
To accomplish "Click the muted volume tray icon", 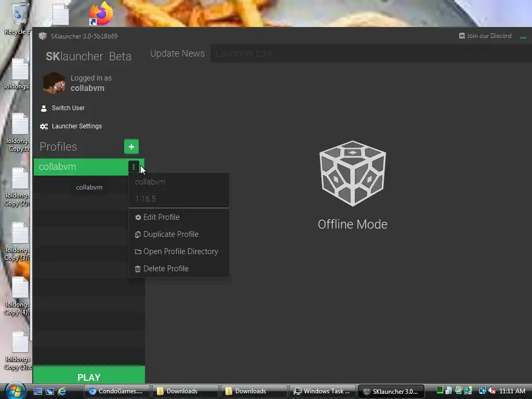I will point(493,391).
